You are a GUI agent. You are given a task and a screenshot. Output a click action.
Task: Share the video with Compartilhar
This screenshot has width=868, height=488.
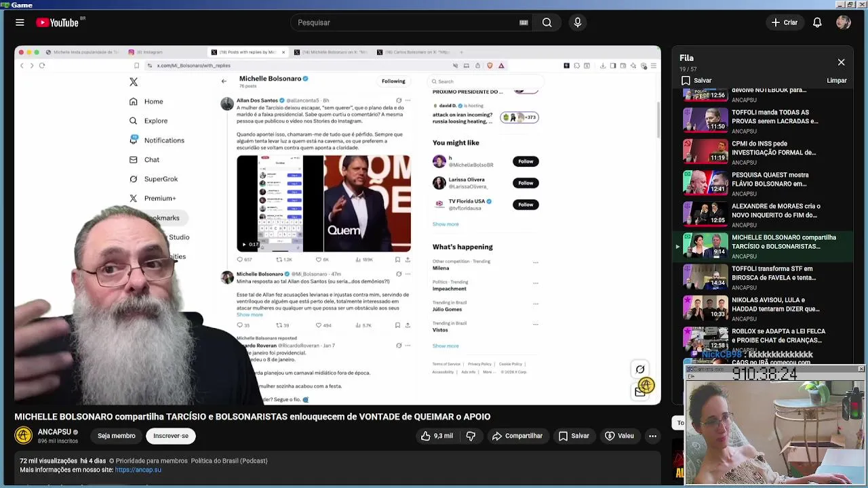[517, 436]
